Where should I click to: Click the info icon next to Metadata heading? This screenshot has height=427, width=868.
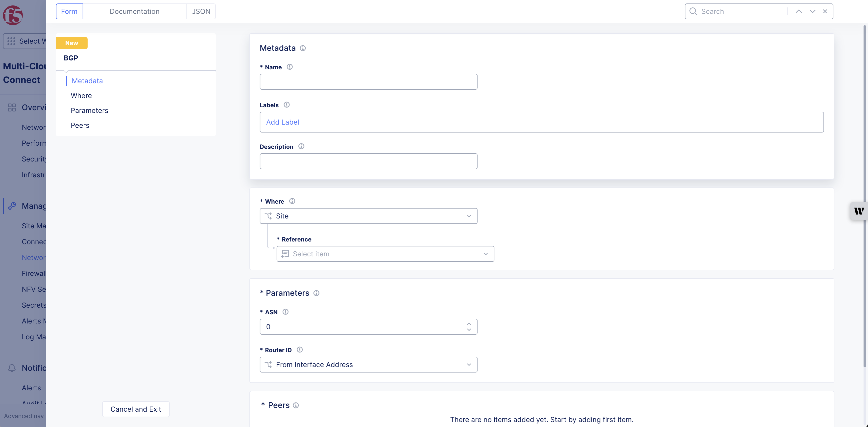coord(303,48)
